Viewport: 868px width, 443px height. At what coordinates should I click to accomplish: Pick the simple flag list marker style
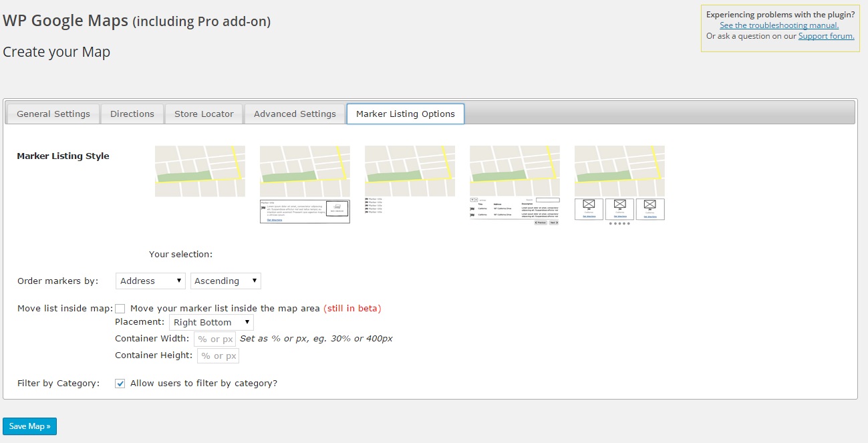[x=410, y=179]
